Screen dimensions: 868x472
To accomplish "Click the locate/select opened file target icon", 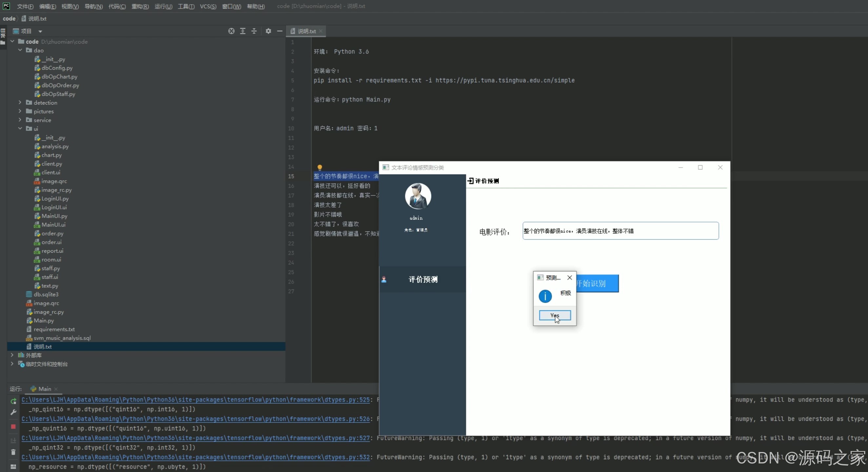I will click(231, 31).
